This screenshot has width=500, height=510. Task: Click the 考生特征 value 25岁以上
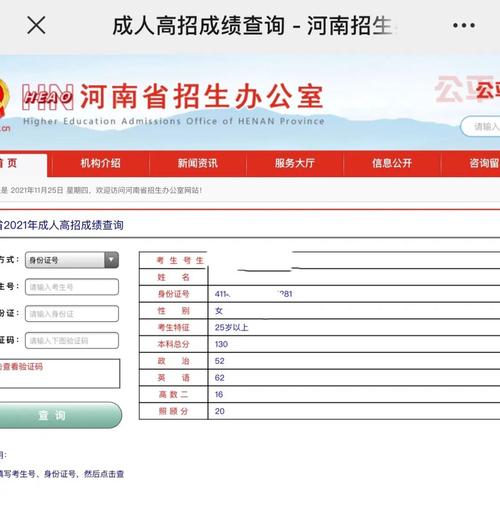pyautogui.click(x=232, y=328)
